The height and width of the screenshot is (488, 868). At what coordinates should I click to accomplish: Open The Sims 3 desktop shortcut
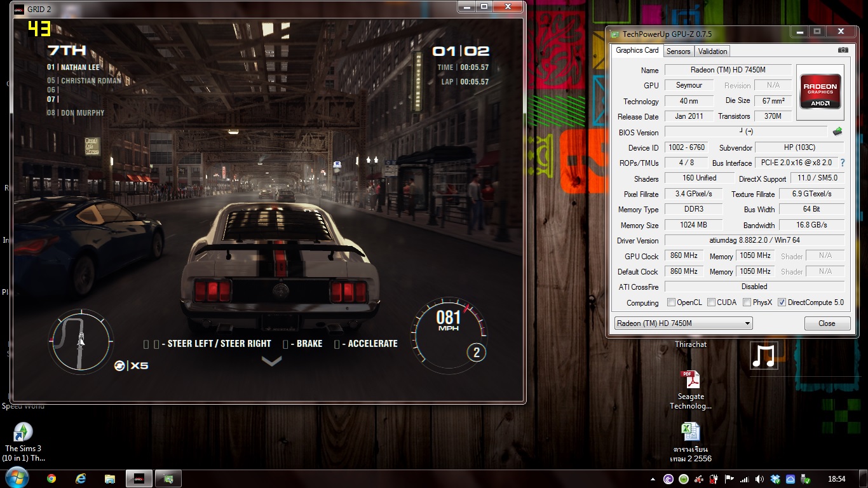pos(23,432)
